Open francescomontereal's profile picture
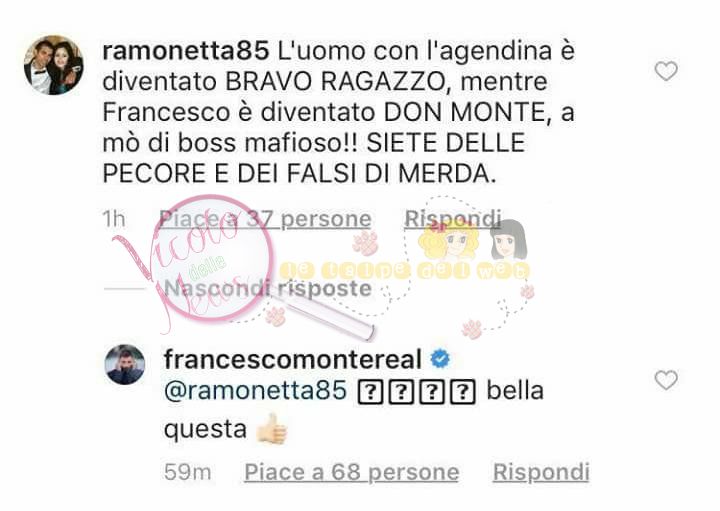 [x=125, y=364]
